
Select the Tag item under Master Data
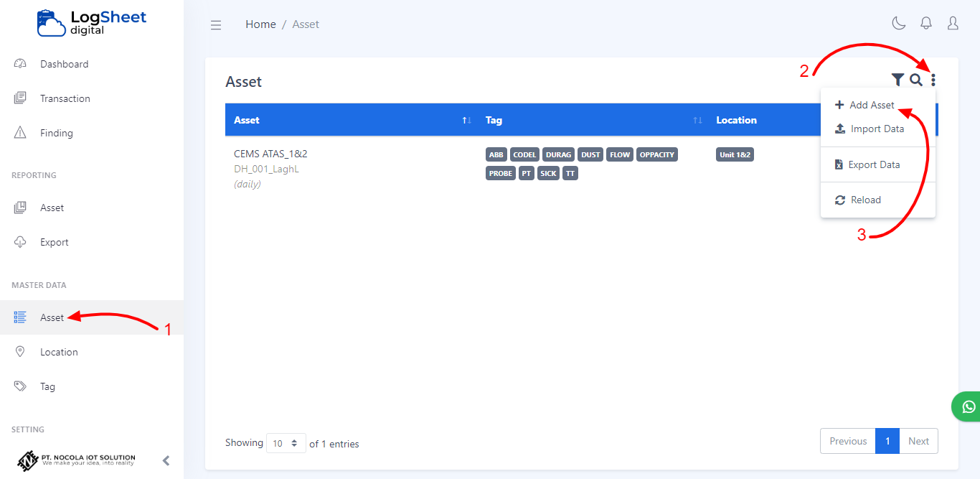pos(48,386)
